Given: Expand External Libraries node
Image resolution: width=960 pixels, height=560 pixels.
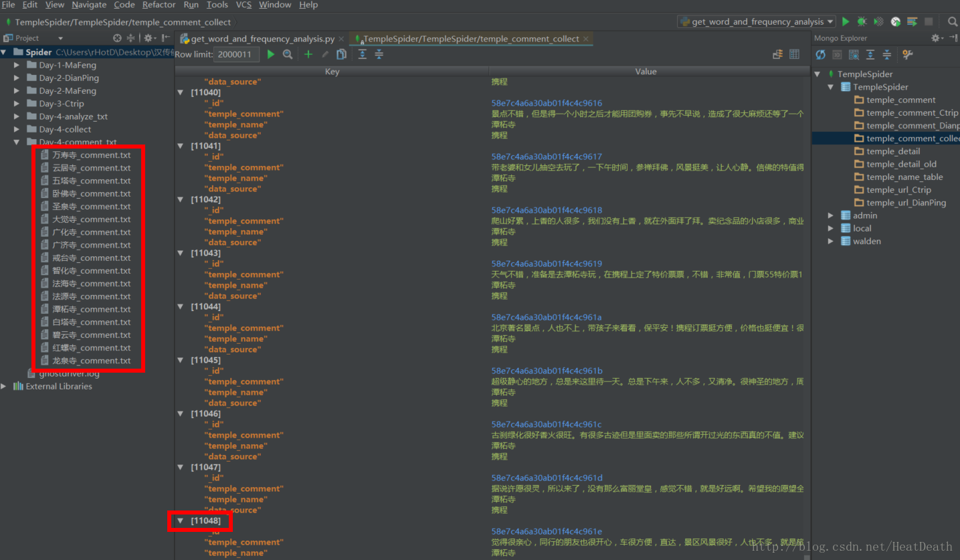Looking at the screenshot, I should coord(4,386).
